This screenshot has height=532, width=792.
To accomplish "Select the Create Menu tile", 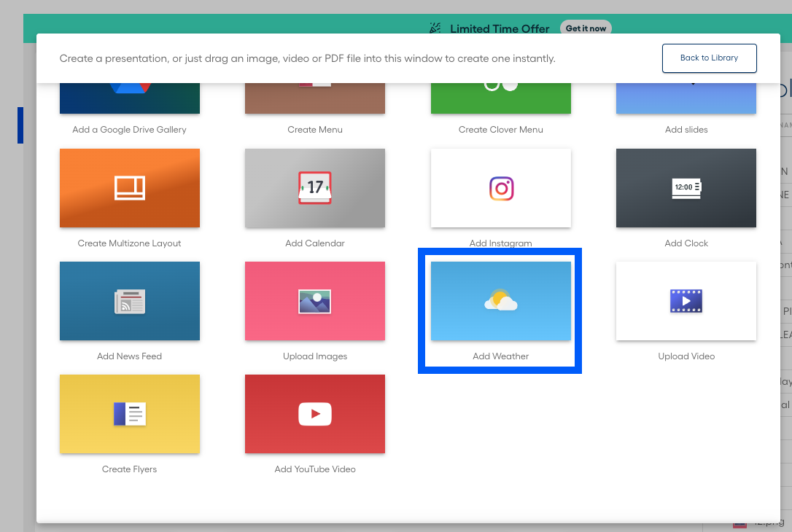I will pos(314,99).
